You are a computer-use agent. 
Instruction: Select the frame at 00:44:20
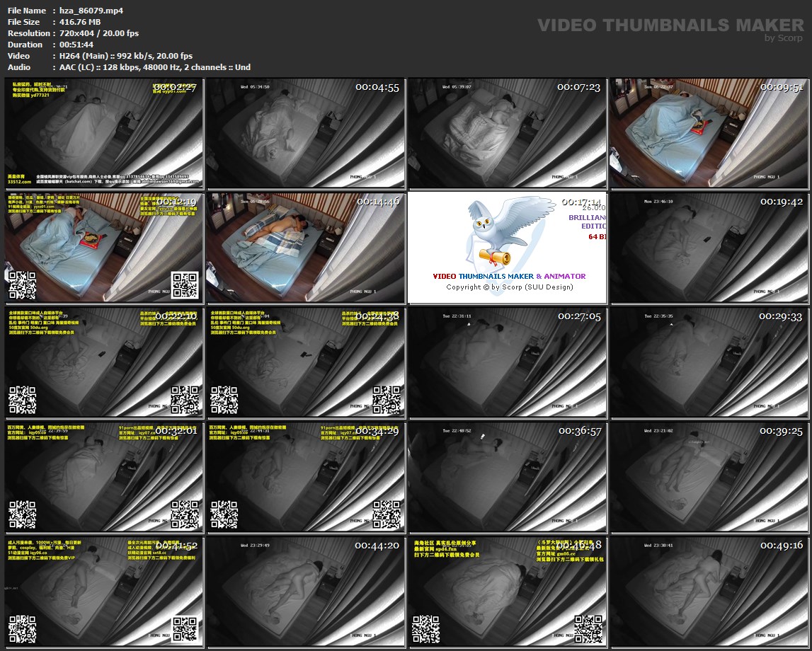click(x=306, y=592)
